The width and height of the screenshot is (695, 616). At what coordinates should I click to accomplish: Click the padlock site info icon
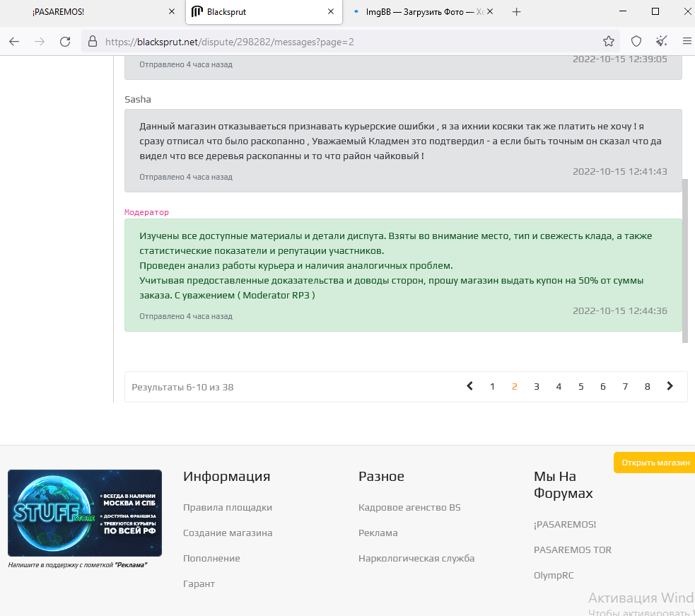(x=92, y=42)
